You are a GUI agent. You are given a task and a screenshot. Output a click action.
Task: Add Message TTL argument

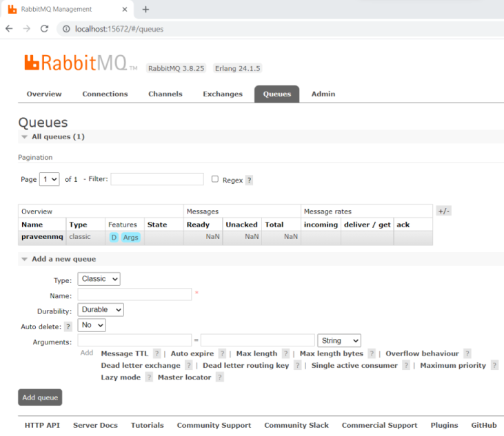pos(124,353)
